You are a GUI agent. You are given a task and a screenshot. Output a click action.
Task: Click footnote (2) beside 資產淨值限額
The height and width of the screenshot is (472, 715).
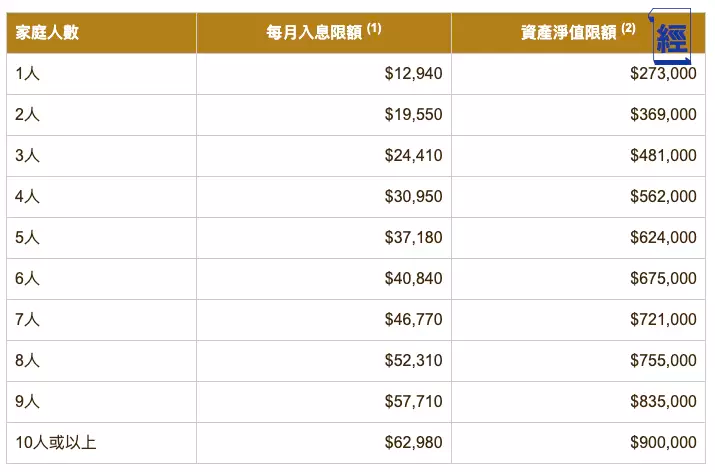[628, 28]
